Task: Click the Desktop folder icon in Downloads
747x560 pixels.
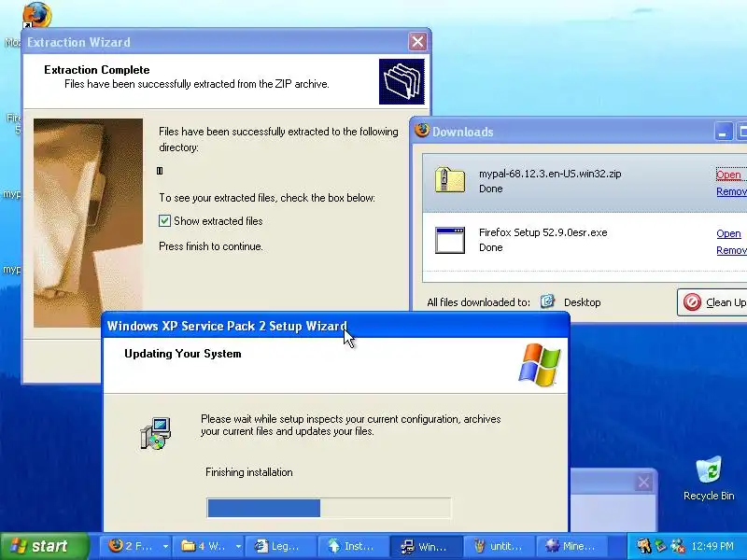Action: tap(547, 301)
